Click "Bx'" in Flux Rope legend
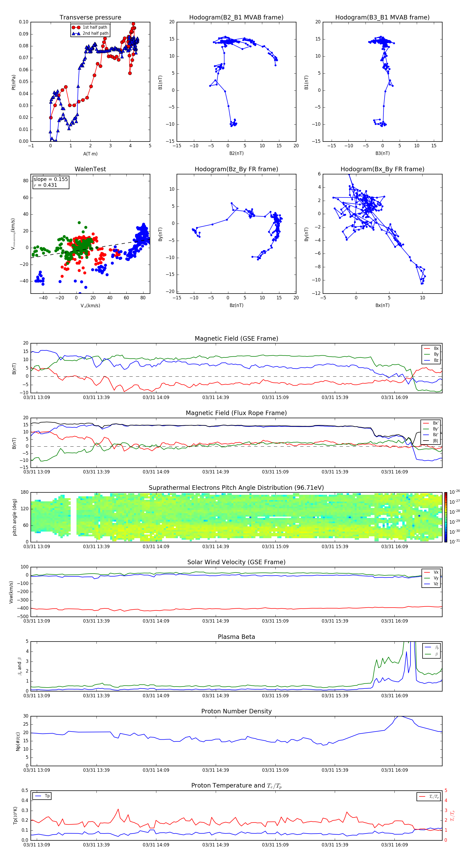The width and height of the screenshot is (473, 868). tap(431, 423)
